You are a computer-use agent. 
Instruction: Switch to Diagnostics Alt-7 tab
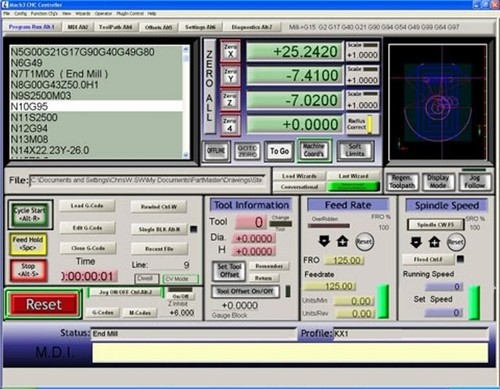[x=252, y=27]
